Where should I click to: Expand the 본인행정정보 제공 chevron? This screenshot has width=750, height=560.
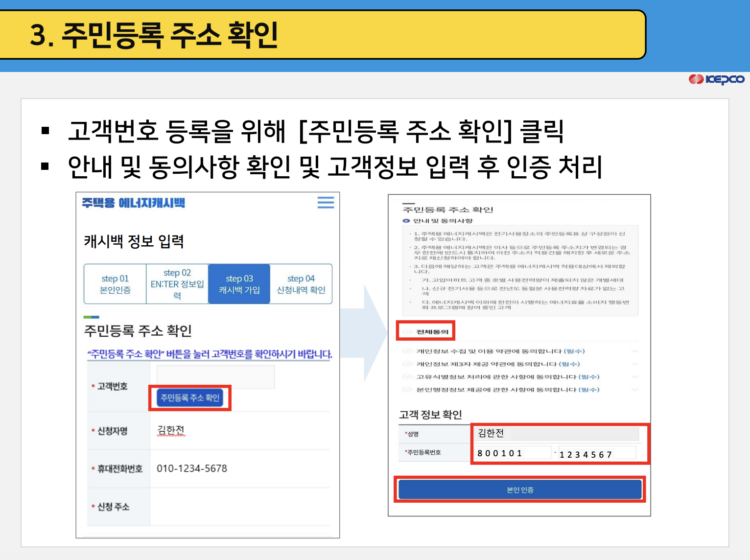click(x=635, y=389)
